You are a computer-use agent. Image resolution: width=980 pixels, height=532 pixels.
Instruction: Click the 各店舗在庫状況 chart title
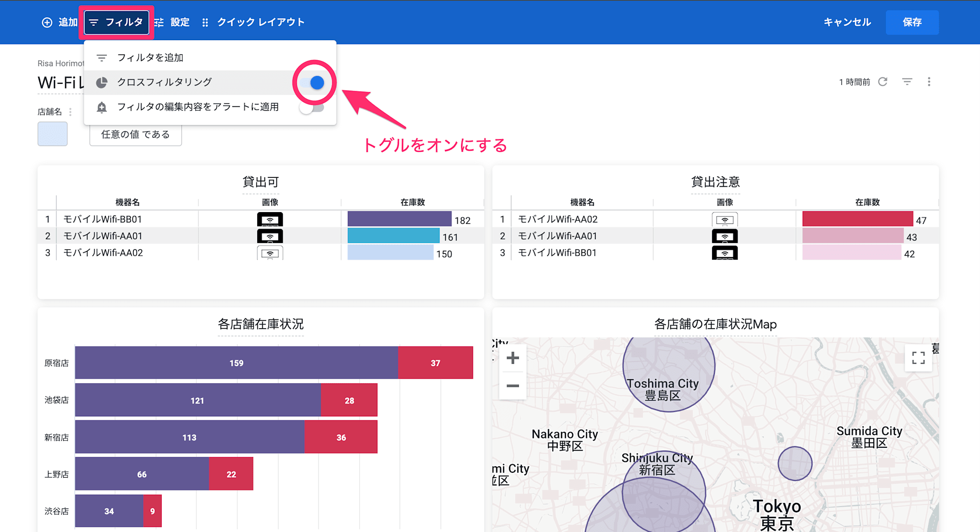coord(261,324)
